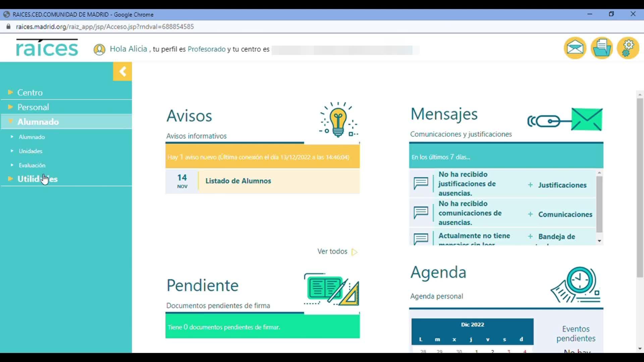Screen dimensions: 644x362
Task: Click the user profile avatar icon
Action: click(99, 50)
